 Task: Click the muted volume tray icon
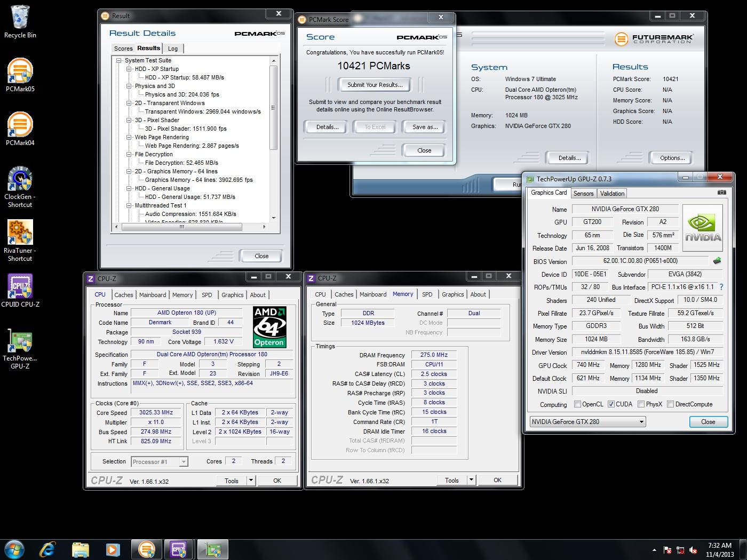693,550
